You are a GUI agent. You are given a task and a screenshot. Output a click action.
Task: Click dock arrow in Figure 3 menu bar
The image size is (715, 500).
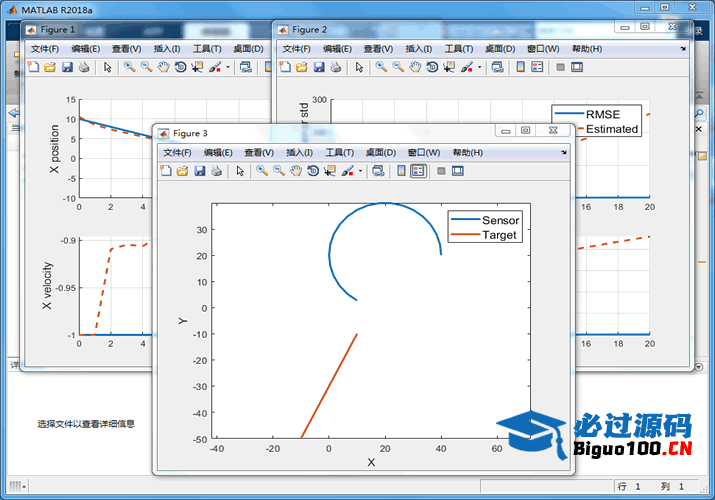pyautogui.click(x=564, y=152)
